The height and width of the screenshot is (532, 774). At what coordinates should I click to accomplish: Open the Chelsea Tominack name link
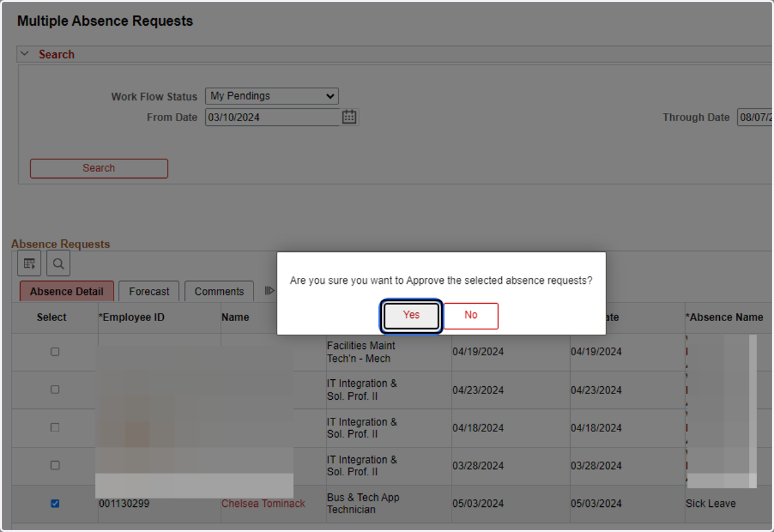point(263,504)
